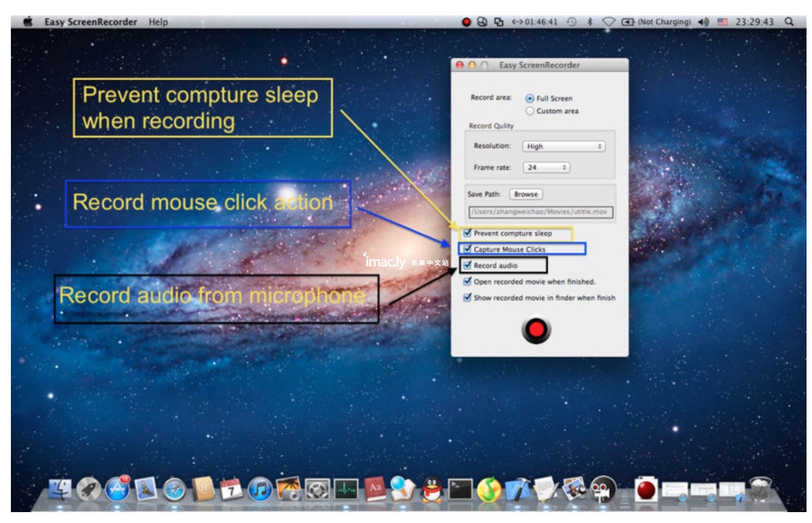Open Calendar icon in Dock
The width and height of the screenshot is (812, 523).
tap(231, 489)
